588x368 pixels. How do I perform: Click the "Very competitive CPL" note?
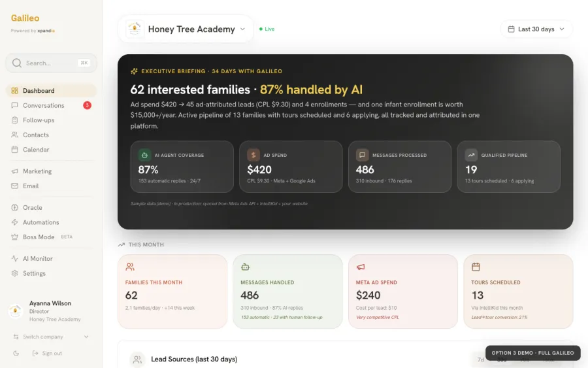coord(377,318)
